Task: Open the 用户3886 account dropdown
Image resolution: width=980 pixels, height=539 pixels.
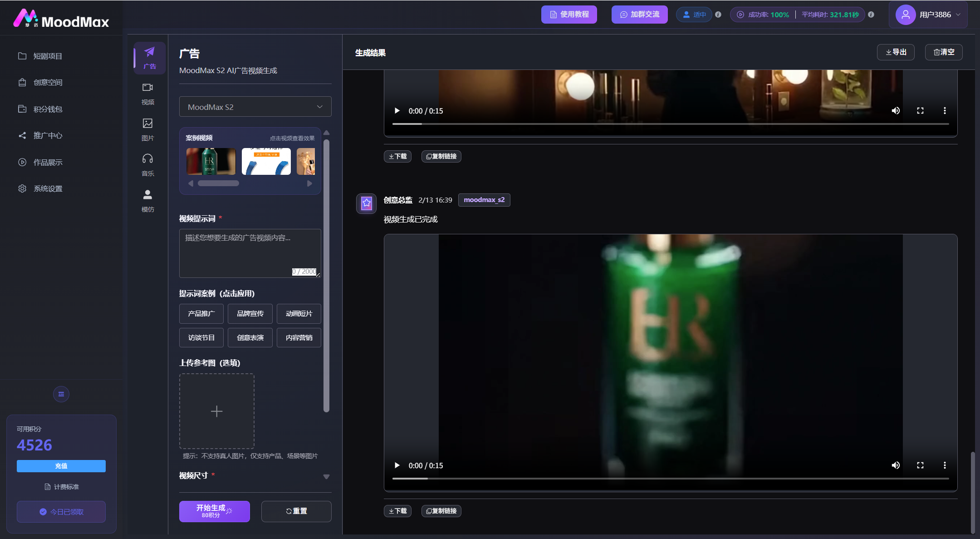Action: tap(928, 15)
